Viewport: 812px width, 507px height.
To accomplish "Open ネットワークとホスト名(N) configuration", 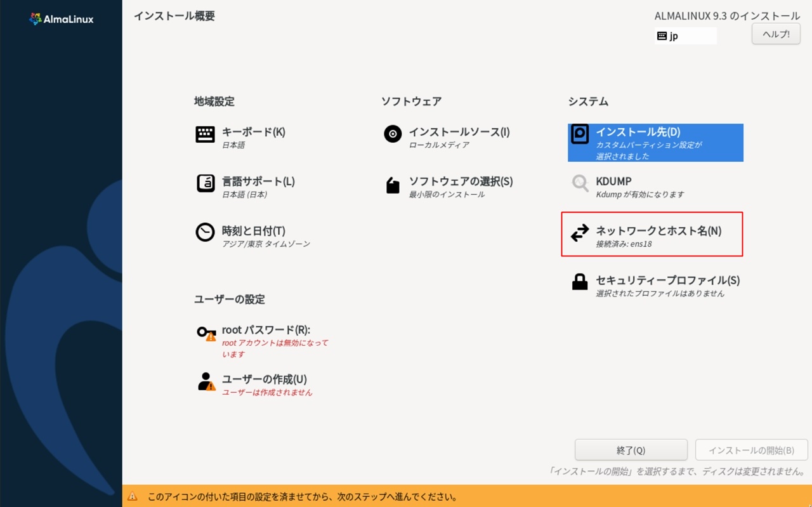I will [x=658, y=231].
